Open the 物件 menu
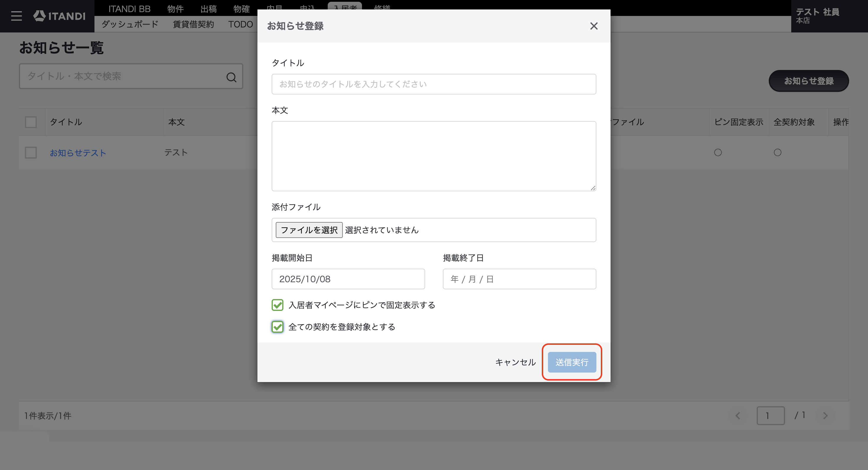This screenshot has height=470, width=868. tap(176, 9)
